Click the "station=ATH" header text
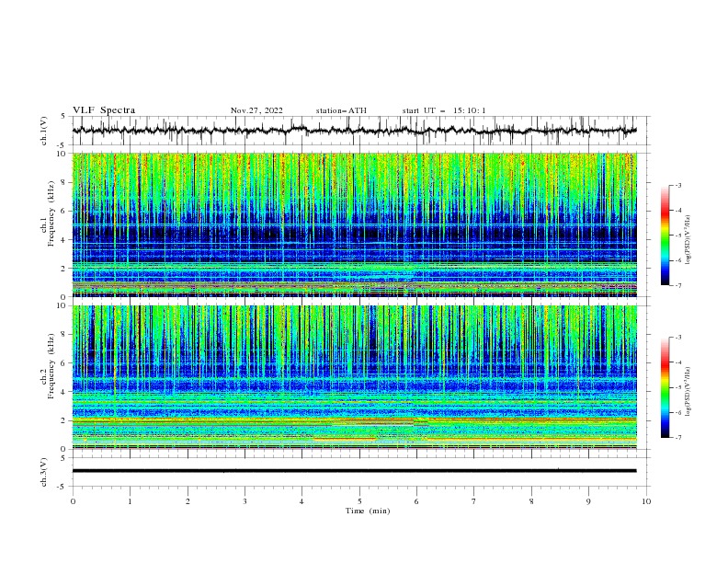Screen dimensions: 728x563 click(x=341, y=110)
